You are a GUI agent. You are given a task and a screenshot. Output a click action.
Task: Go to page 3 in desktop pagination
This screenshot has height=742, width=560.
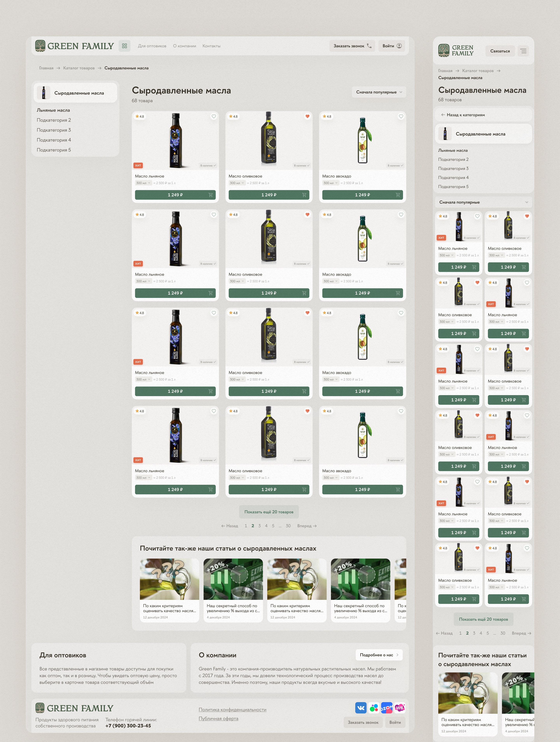click(x=259, y=526)
